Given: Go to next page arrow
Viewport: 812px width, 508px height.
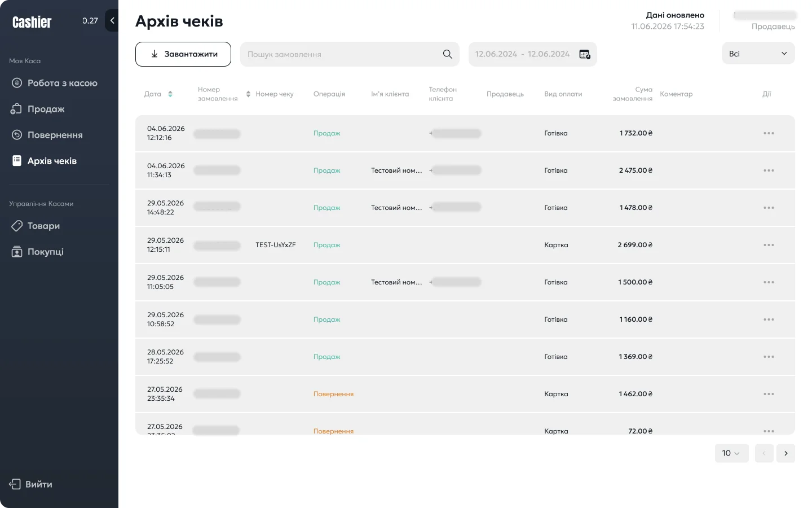Looking at the screenshot, I should pyautogui.click(x=785, y=453).
